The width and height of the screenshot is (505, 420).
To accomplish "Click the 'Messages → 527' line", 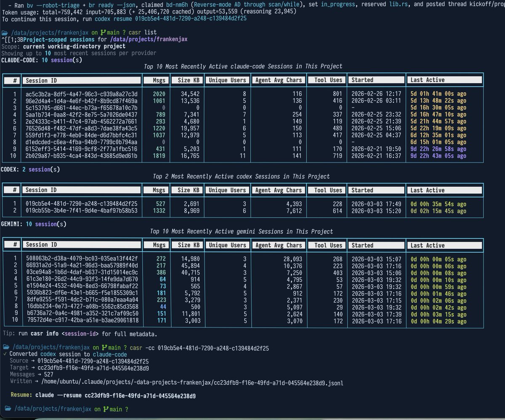I will (32, 374).
